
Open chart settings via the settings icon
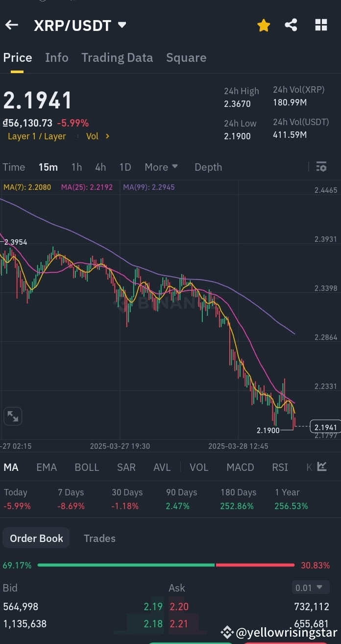click(x=321, y=167)
